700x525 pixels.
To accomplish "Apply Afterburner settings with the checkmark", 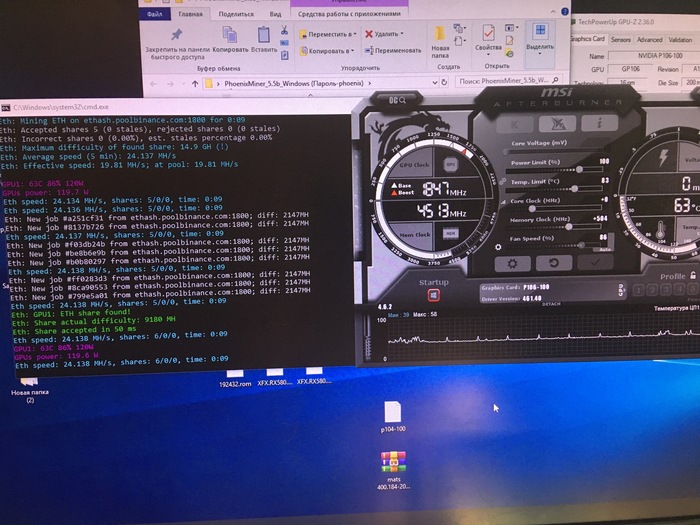I will pos(595,262).
